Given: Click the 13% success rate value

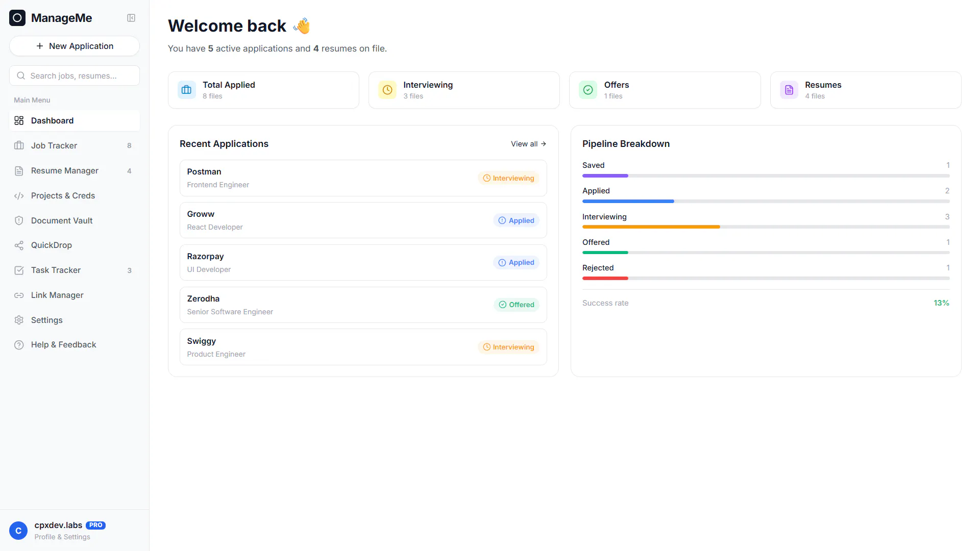Looking at the screenshot, I should point(941,303).
